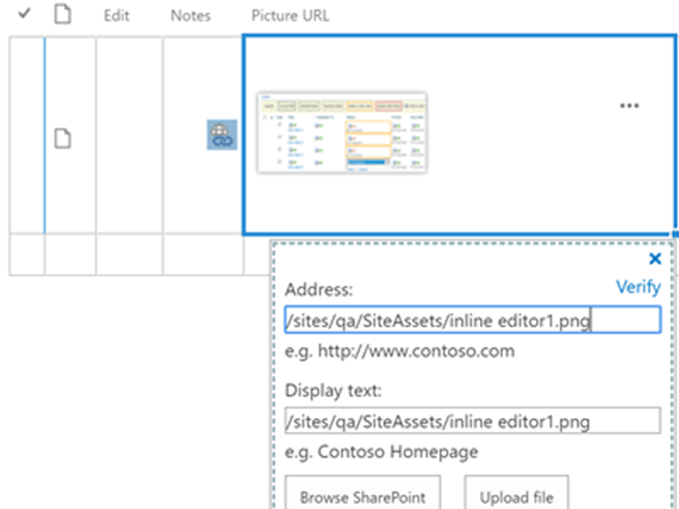The image size is (679, 509).
Task: Sort by the Notes column header
Action: point(191,16)
